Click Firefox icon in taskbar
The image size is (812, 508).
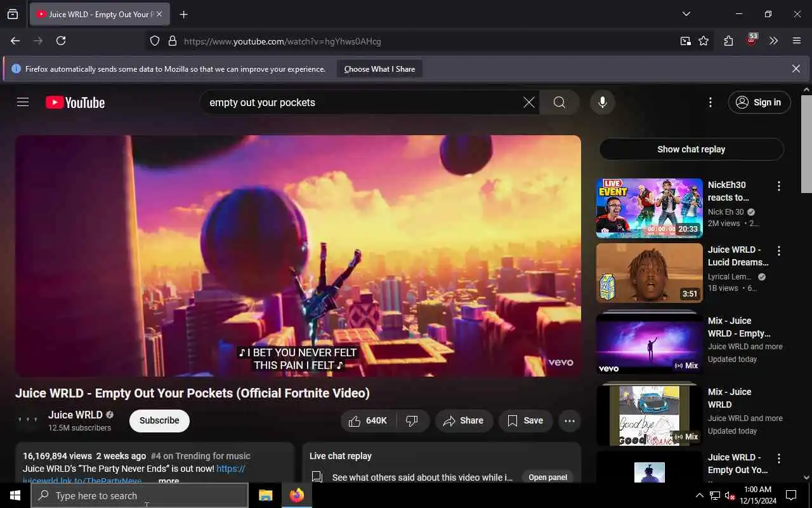click(296, 495)
